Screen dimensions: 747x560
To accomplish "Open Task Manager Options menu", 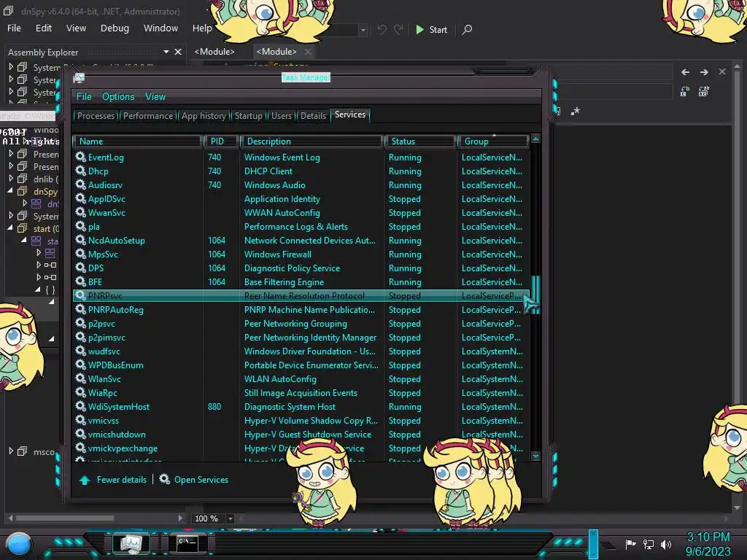I will tap(118, 97).
